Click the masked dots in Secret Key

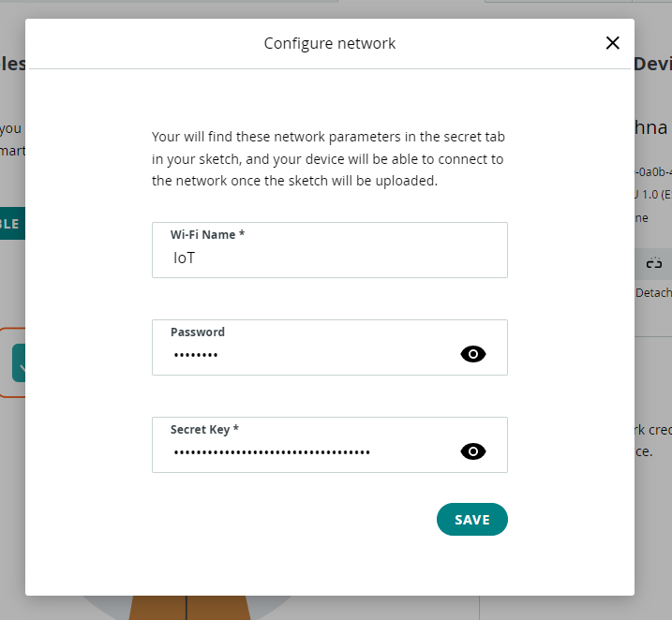point(272,452)
